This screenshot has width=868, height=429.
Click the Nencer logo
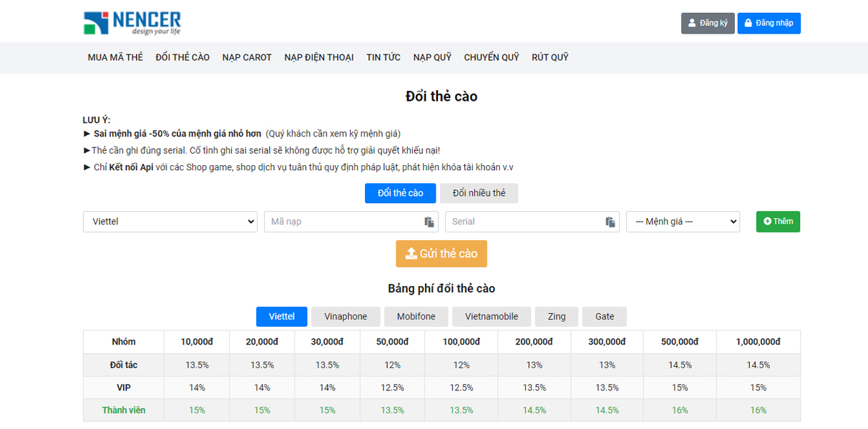132,23
